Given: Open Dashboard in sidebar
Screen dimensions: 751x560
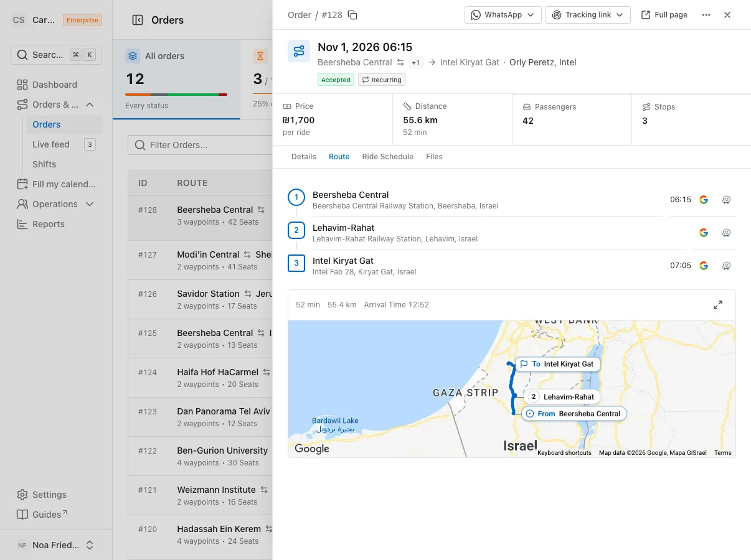Looking at the screenshot, I should coord(56,85).
